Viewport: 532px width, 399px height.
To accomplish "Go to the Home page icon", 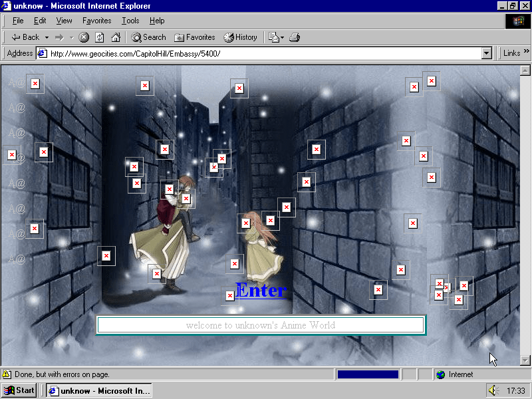I will pyautogui.click(x=116, y=37).
